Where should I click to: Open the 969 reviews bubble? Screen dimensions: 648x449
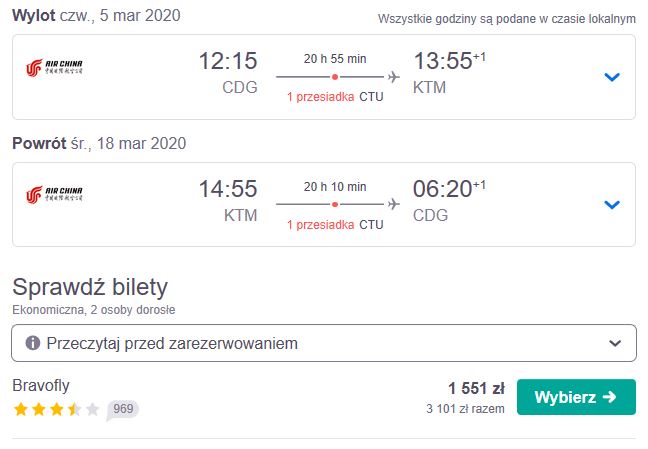[x=123, y=410]
